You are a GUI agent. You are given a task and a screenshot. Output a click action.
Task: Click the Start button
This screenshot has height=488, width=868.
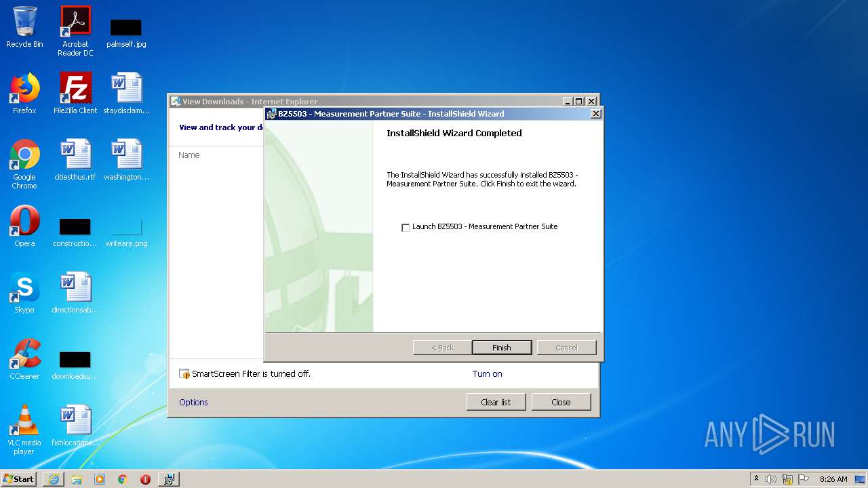tap(19, 479)
